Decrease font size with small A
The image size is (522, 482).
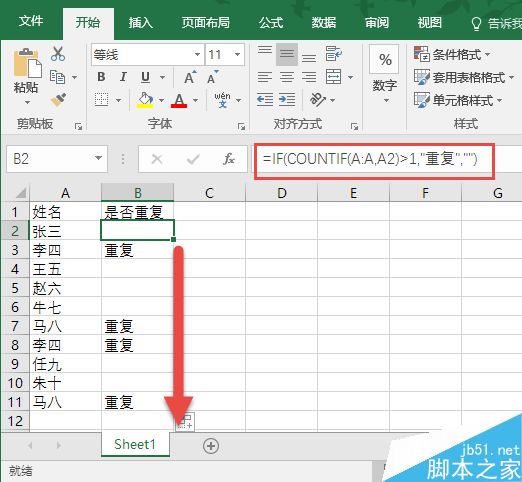pos(212,77)
